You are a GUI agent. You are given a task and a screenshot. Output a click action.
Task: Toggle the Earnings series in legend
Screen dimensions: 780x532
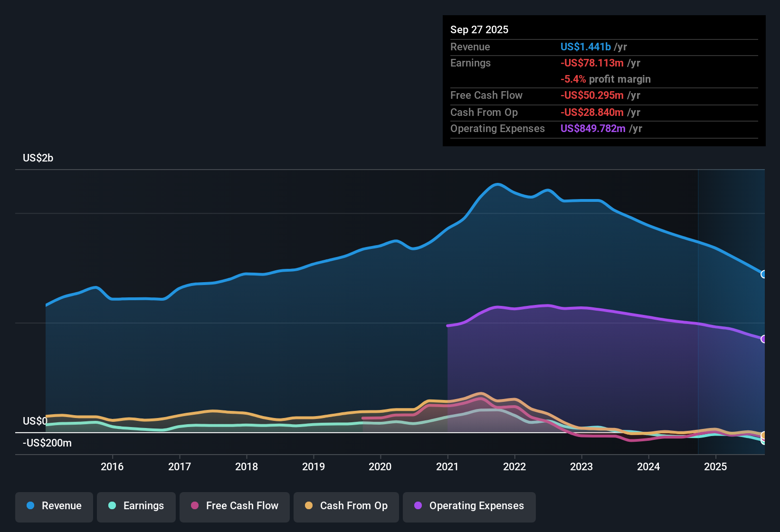pyautogui.click(x=136, y=506)
